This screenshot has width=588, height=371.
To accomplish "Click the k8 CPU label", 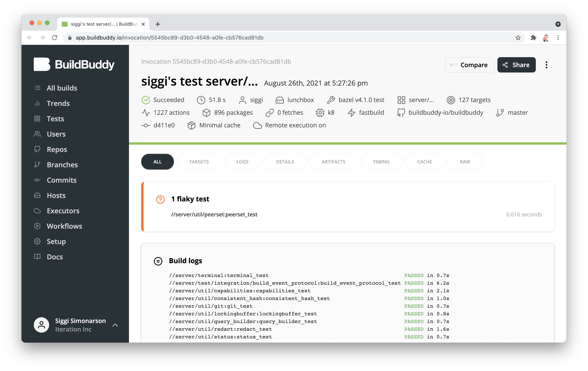I will [331, 113].
